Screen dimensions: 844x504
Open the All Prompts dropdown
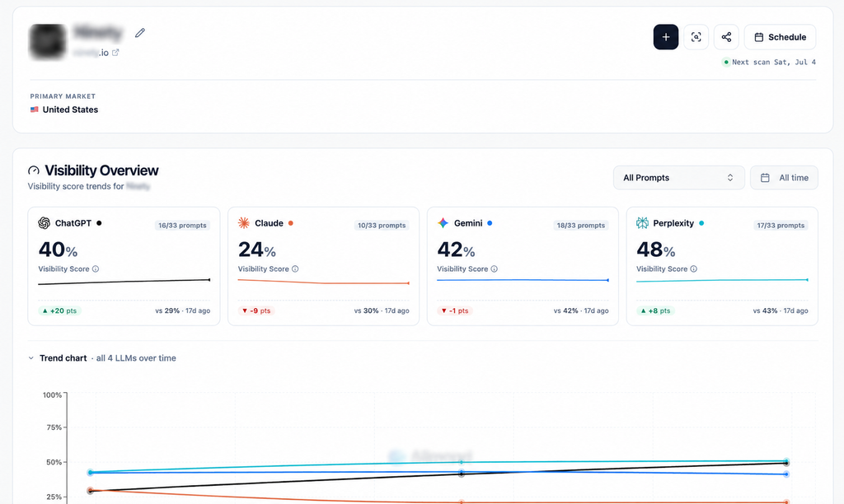679,178
